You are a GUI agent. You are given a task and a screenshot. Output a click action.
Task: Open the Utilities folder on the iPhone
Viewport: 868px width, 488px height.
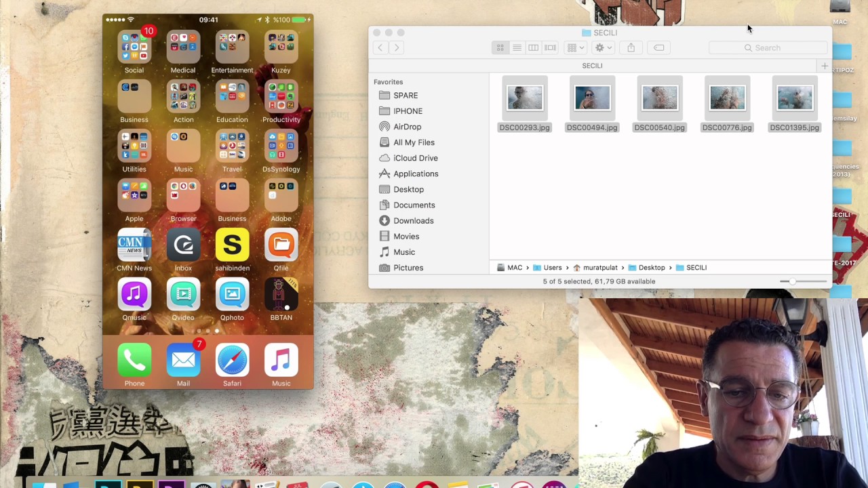[134, 146]
